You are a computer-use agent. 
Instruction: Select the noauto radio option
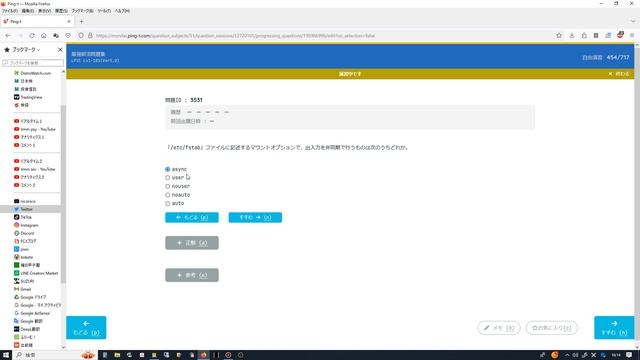167,195
